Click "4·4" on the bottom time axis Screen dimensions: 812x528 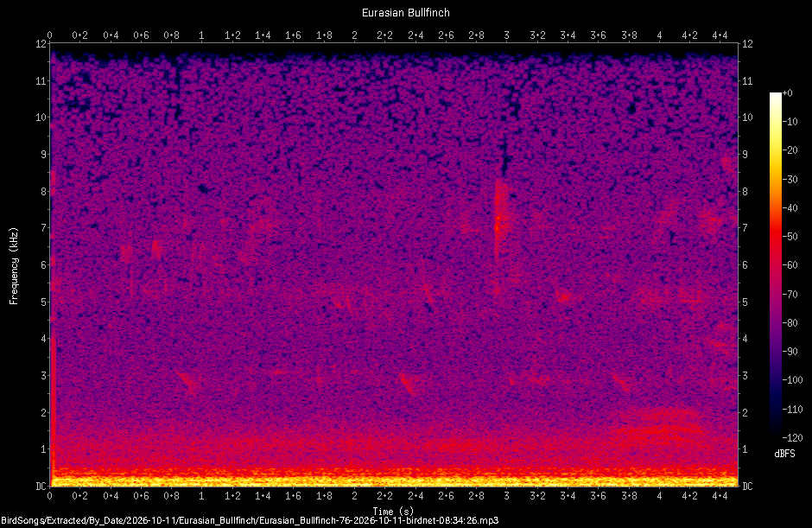click(x=720, y=496)
